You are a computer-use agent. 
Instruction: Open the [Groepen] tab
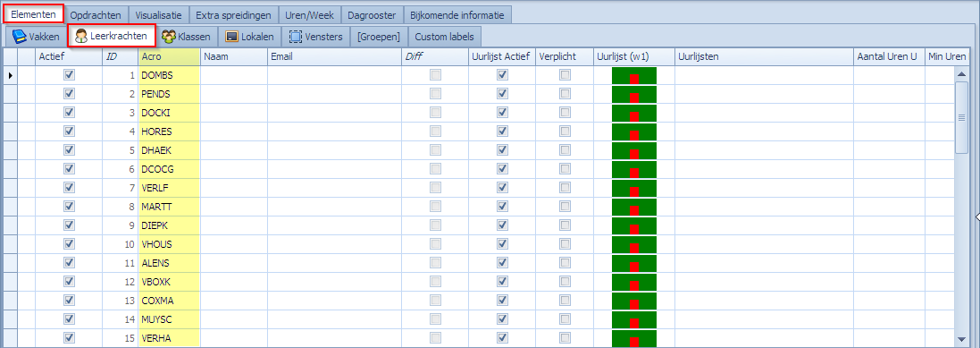click(x=379, y=37)
